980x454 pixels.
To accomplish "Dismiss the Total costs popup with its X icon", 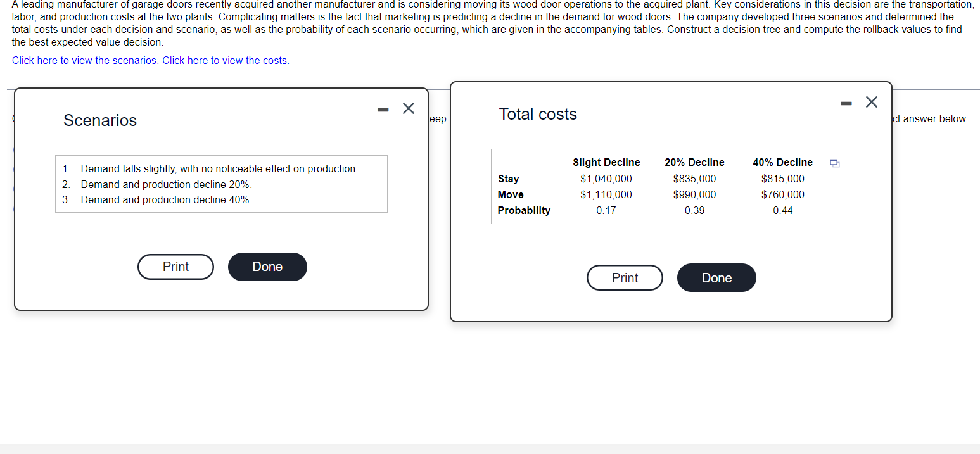I will pyautogui.click(x=872, y=101).
